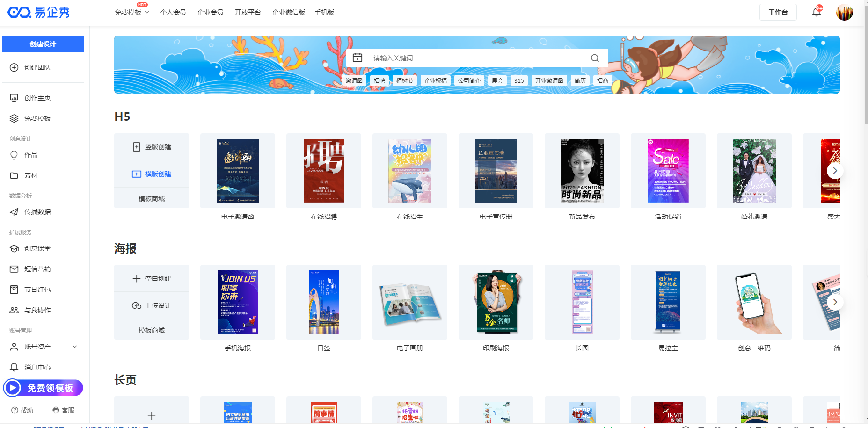The height and width of the screenshot is (428, 868).
Task: Open the 在线招生 template thumbnail
Action: pos(410,171)
